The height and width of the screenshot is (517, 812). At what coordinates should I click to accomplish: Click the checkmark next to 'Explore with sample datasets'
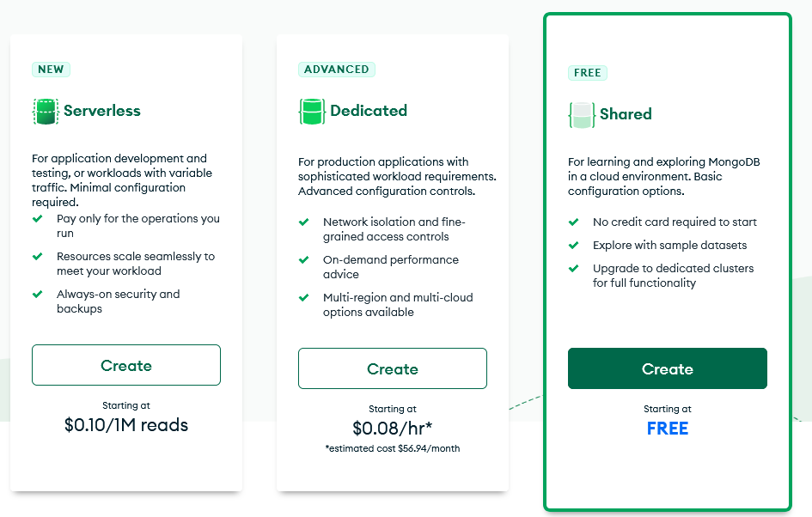[574, 246]
